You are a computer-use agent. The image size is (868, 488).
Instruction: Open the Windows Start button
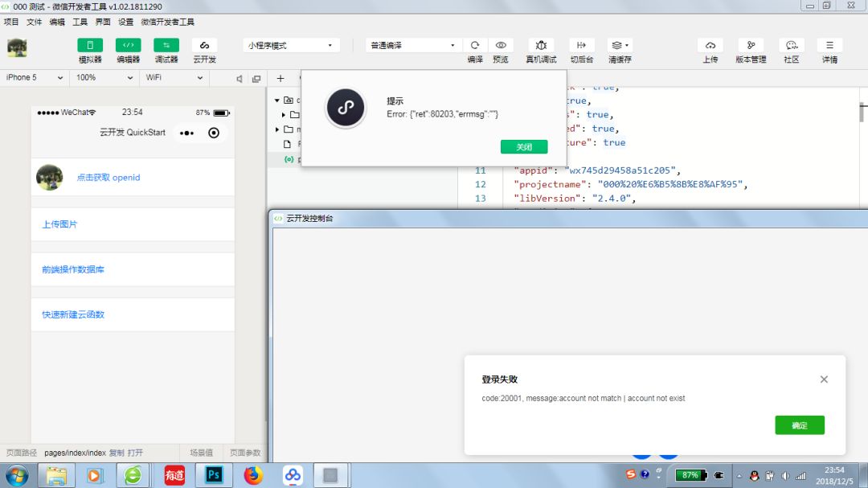[17, 475]
